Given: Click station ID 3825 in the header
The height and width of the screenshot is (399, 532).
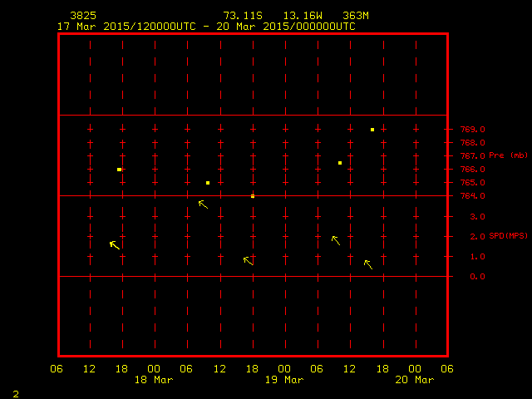Looking at the screenshot, I should [82, 16].
